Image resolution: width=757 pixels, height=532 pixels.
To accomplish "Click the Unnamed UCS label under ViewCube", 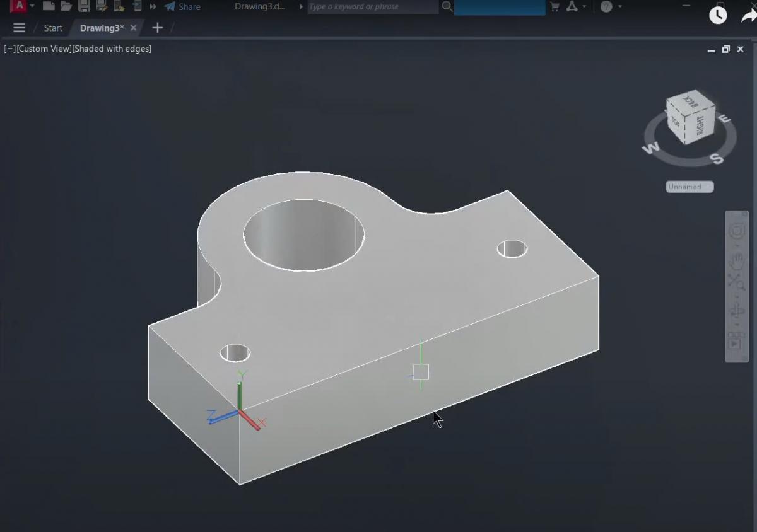I will click(x=689, y=187).
